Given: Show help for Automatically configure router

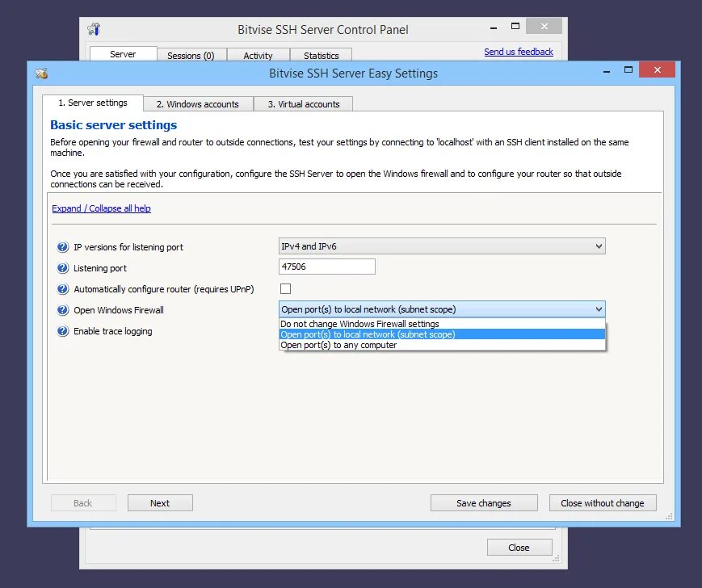Looking at the screenshot, I should [x=63, y=289].
